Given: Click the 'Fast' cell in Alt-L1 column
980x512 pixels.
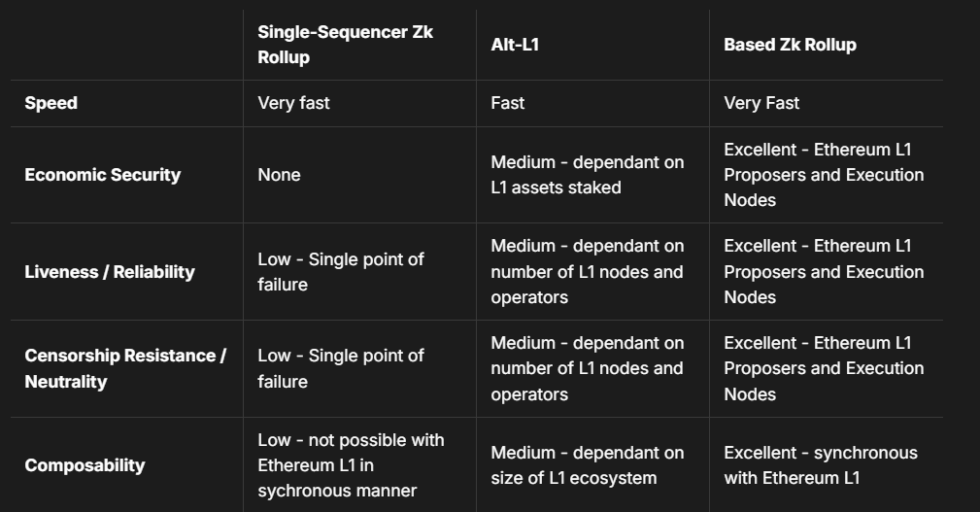Looking at the screenshot, I should click(x=507, y=103).
